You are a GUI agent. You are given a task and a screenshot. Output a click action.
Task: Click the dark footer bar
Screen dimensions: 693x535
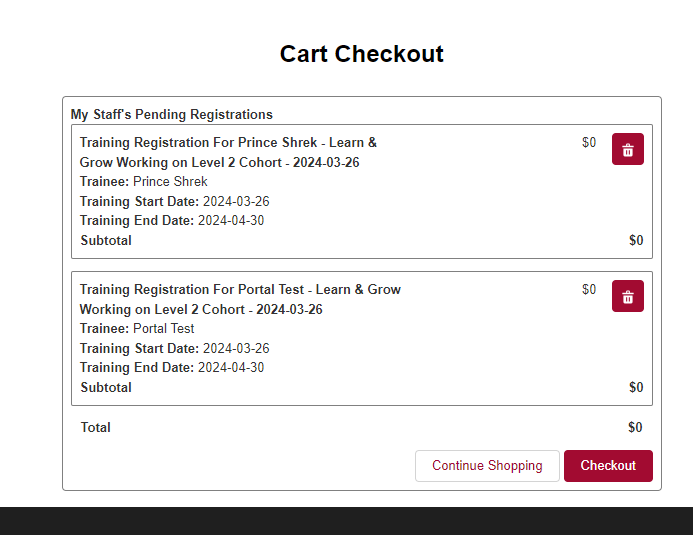tap(346, 521)
